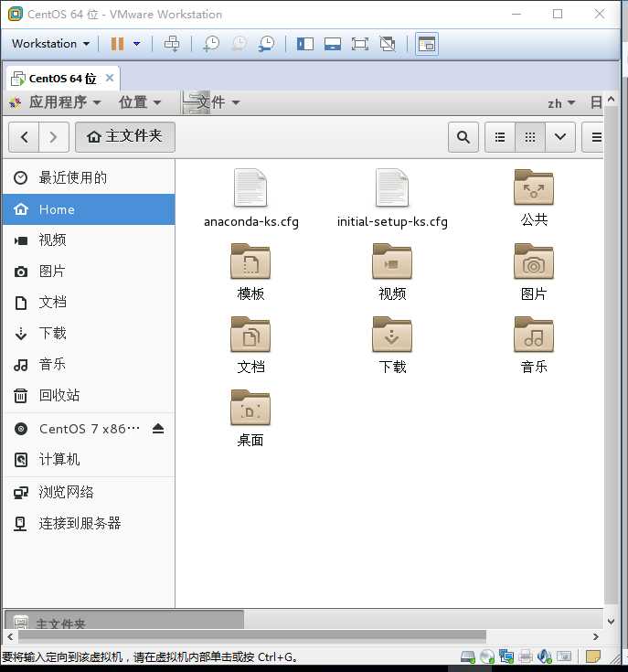Open 视频 in the sidebar
Image resolution: width=628 pixels, height=672 pixels.
pos(89,240)
